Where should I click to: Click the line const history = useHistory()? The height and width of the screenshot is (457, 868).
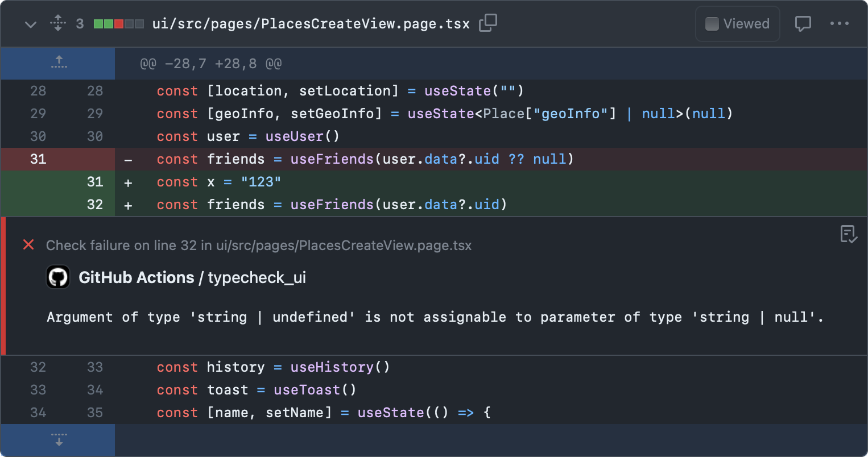point(274,367)
